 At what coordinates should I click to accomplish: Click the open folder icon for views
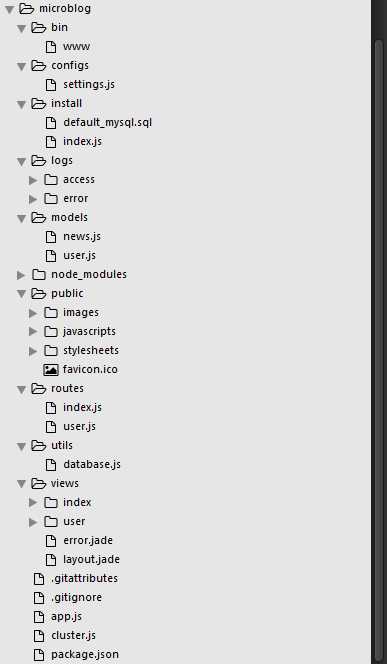pyautogui.click(x=39, y=483)
